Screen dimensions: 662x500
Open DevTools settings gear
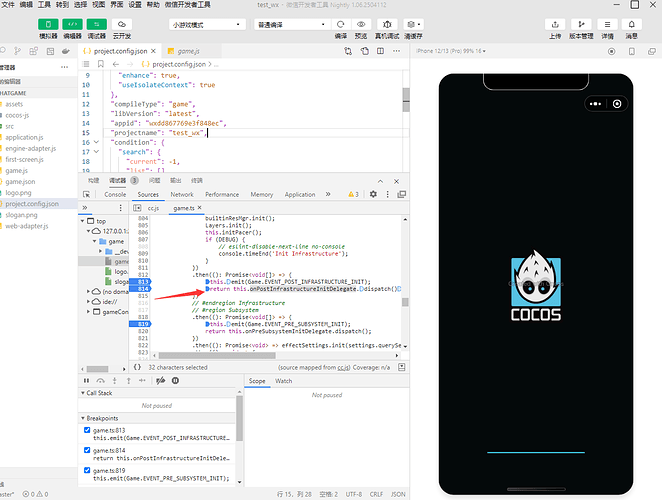pyautogui.click(x=373, y=194)
